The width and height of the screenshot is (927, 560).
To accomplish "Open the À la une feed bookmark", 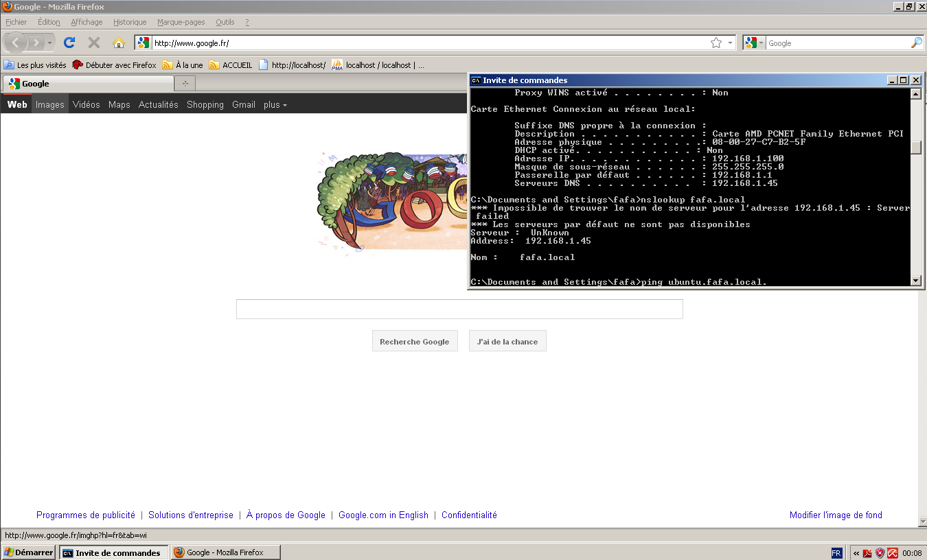I will click(183, 65).
